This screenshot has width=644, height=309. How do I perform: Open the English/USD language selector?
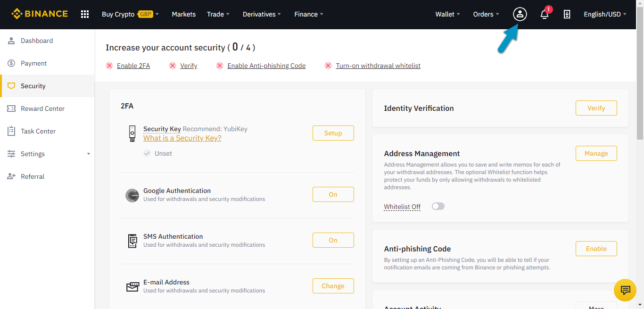605,14
